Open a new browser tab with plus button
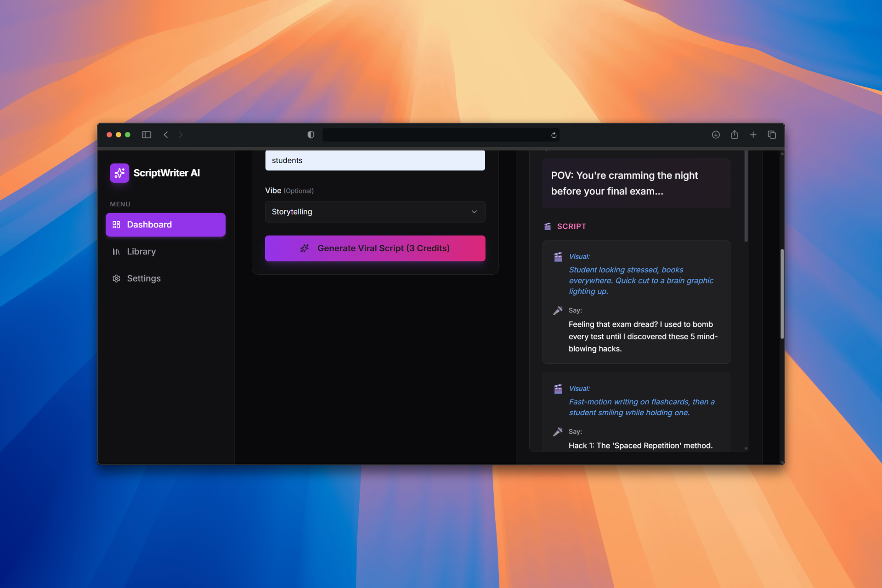This screenshot has width=882, height=588. (753, 135)
